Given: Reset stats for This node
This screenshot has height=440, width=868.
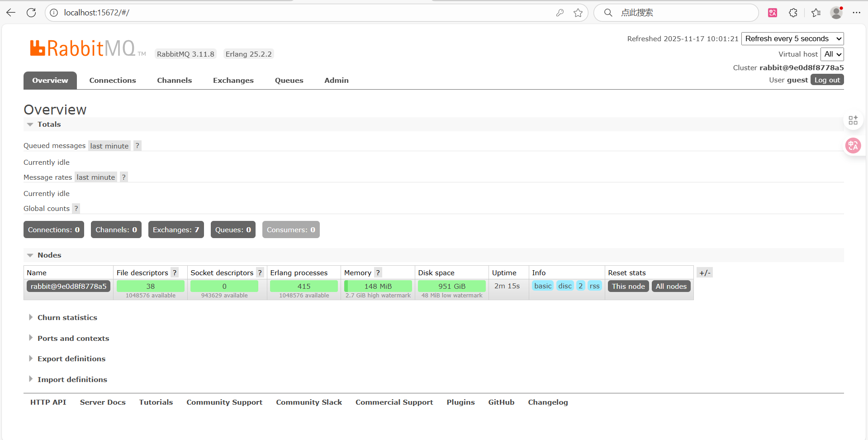Looking at the screenshot, I should (x=628, y=286).
